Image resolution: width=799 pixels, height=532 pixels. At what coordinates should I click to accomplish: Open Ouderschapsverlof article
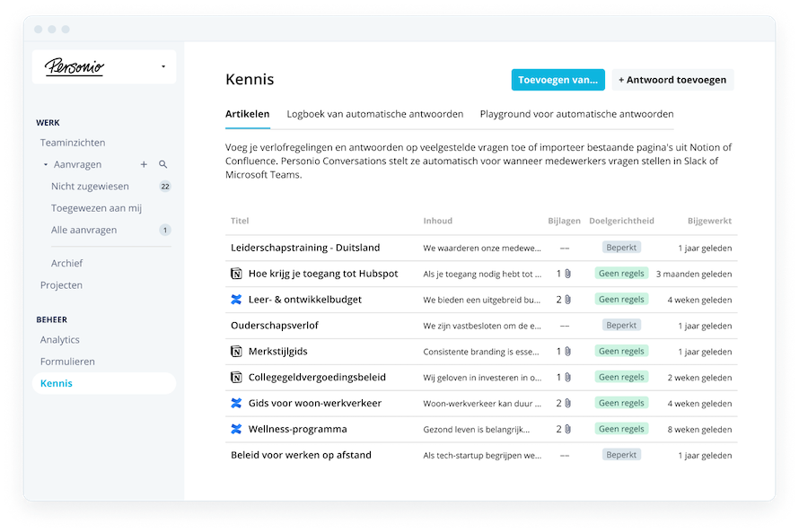point(275,326)
